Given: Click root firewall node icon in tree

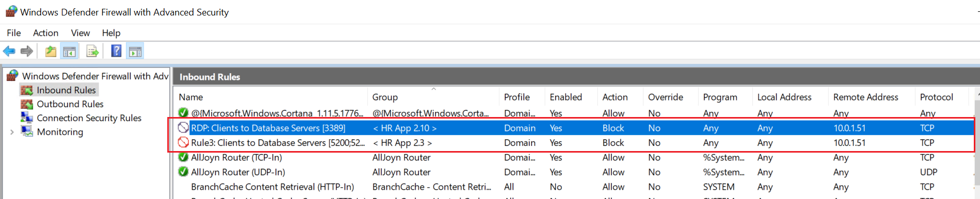Looking at the screenshot, I should coord(12,76).
